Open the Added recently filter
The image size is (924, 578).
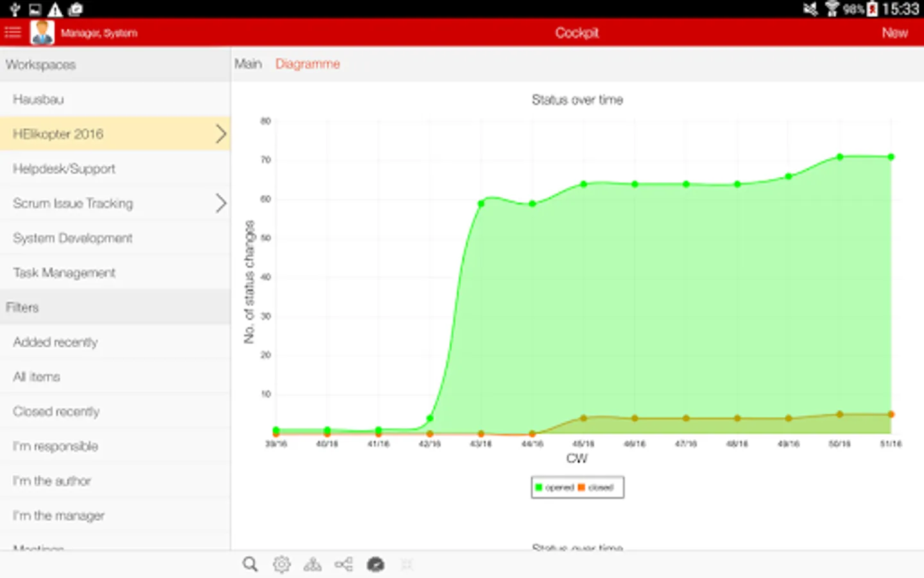116,342
